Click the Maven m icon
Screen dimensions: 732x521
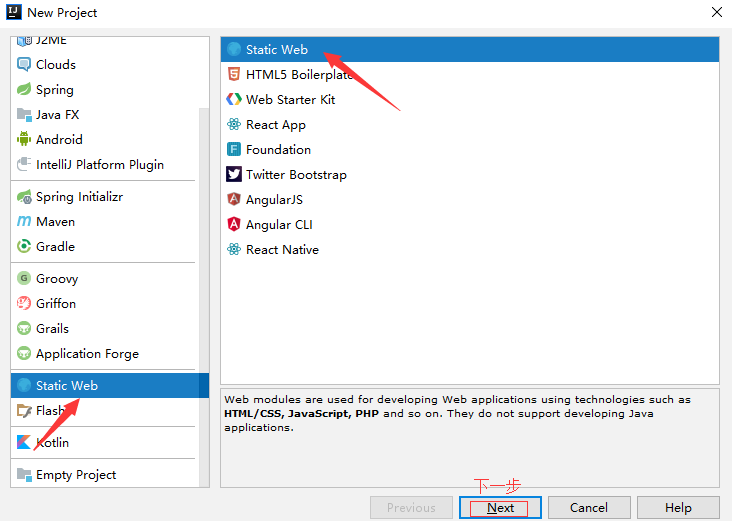(24, 221)
